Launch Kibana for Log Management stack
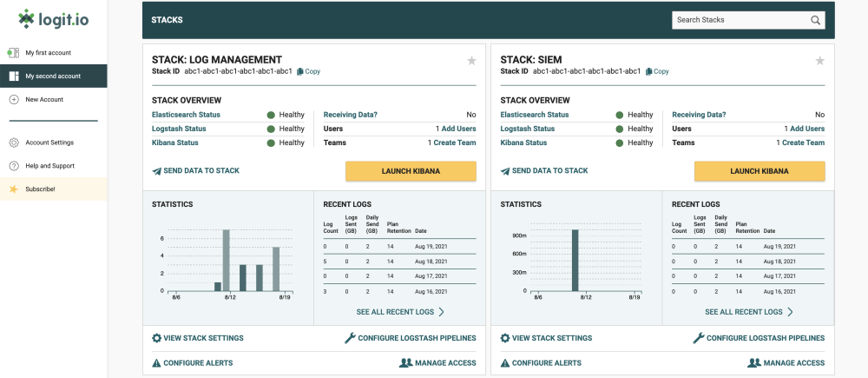Screen dimensions: 868x378 click(x=411, y=171)
